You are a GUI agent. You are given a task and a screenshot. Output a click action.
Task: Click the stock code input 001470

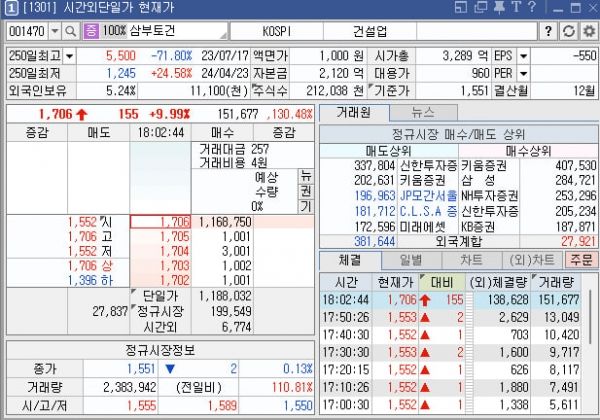[x=27, y=31]
